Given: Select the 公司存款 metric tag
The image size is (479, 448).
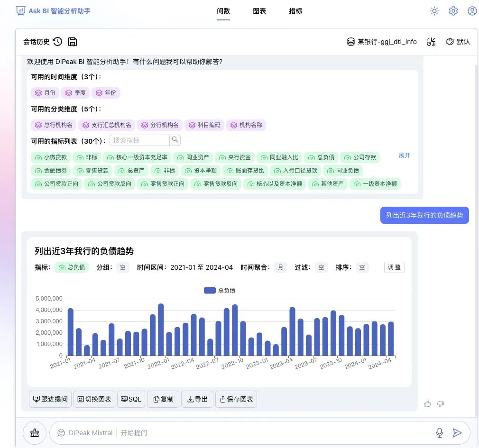Looking at the screenshot, I should 360,157.
